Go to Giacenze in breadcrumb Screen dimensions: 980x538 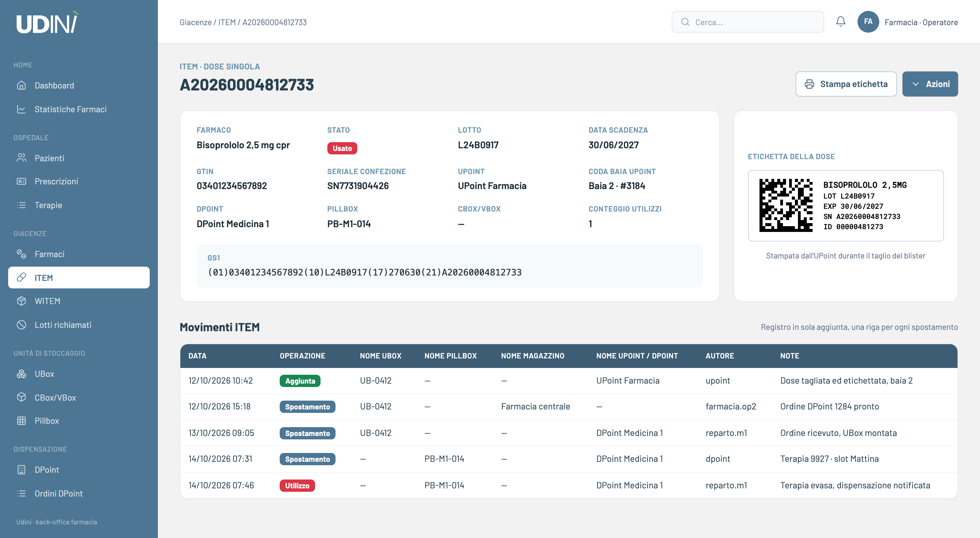click(x=196, y=22)
